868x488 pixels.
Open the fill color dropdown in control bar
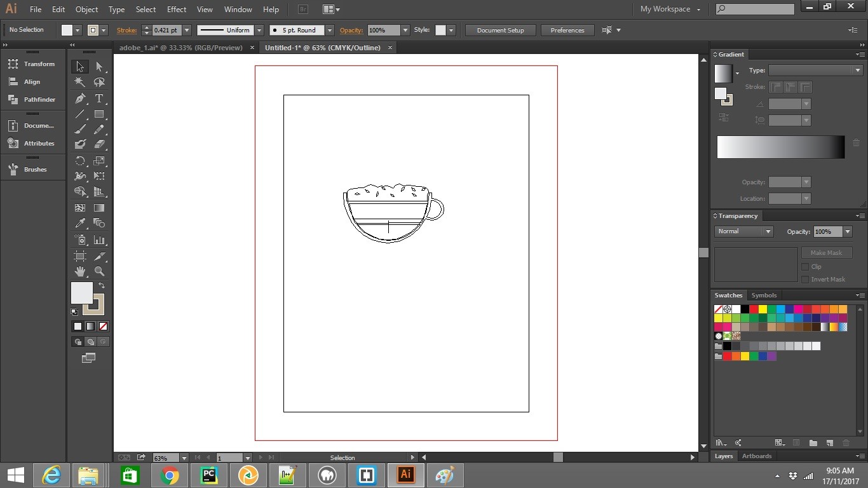pos(78,30)
